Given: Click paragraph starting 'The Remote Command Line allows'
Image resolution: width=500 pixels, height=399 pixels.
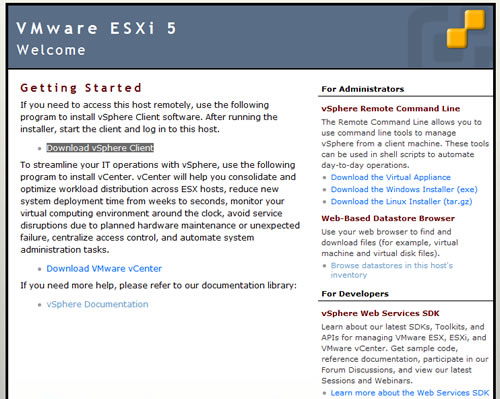Looking at the screenshot, I should click(x=405, y=144).
